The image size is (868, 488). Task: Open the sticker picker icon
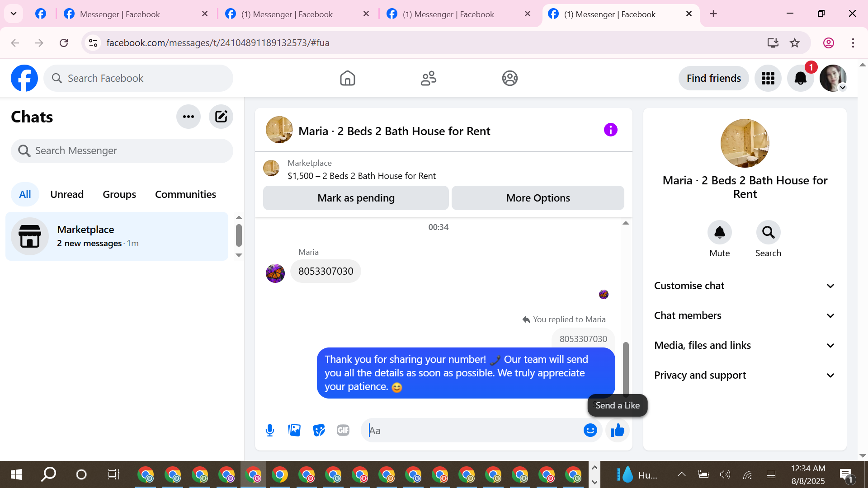point(319,430)
